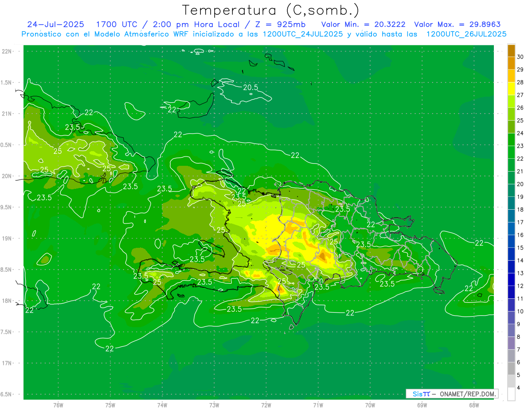The height and width of the screenshot is (411, 532).
Task: Click the "20.5" contour label
Action: (250, 87)
